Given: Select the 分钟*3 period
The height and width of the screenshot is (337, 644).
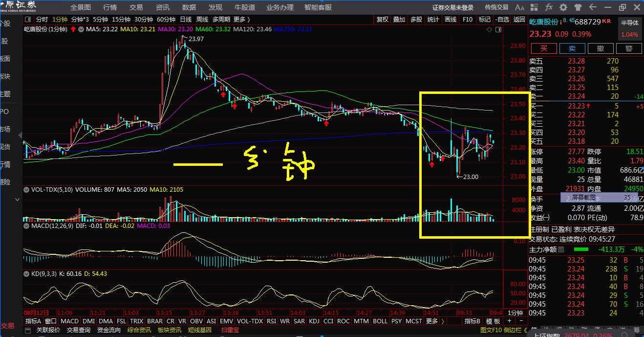Looking at the screenshot, I should (x=80, y=20).
